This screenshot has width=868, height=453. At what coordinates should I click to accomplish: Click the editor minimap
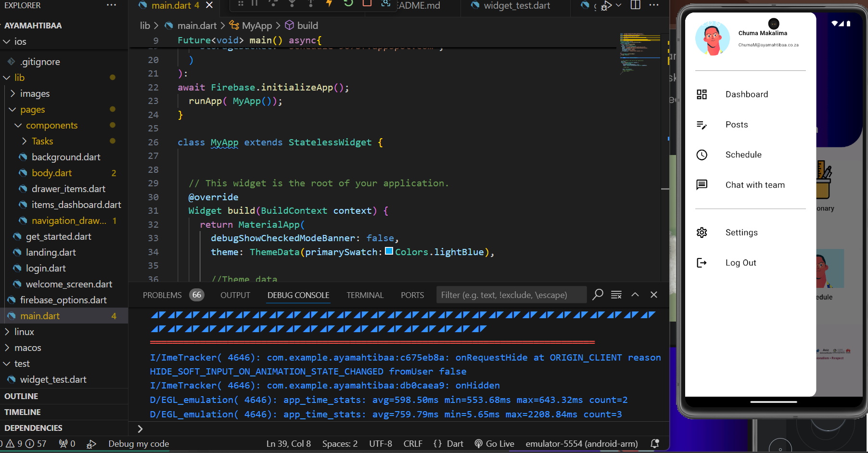pos(640,53)
